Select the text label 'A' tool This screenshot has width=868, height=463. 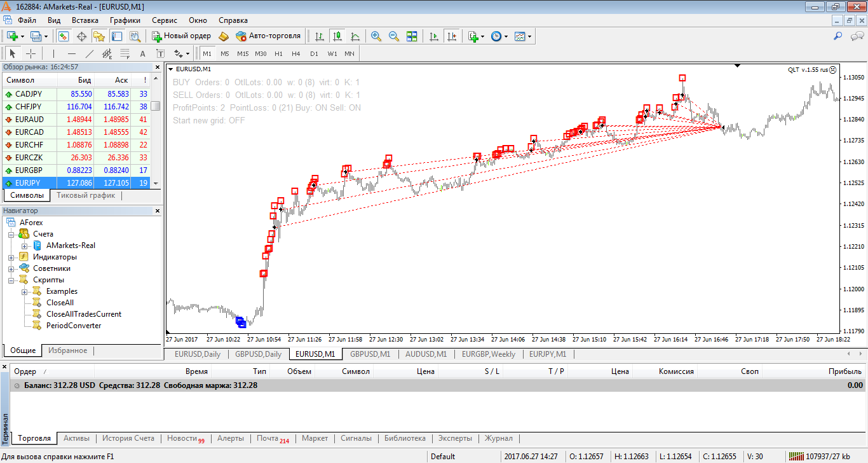pos(142,53)
